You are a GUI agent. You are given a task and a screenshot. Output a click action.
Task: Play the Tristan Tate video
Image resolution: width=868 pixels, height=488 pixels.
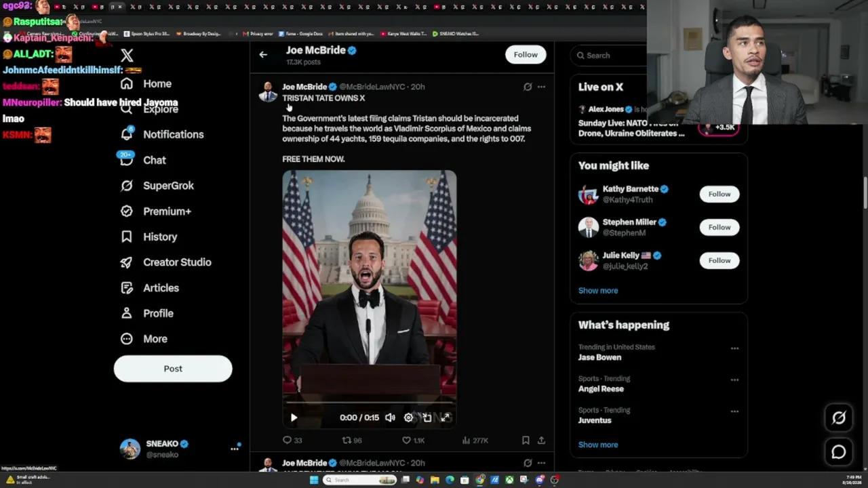tap(294, 418)
